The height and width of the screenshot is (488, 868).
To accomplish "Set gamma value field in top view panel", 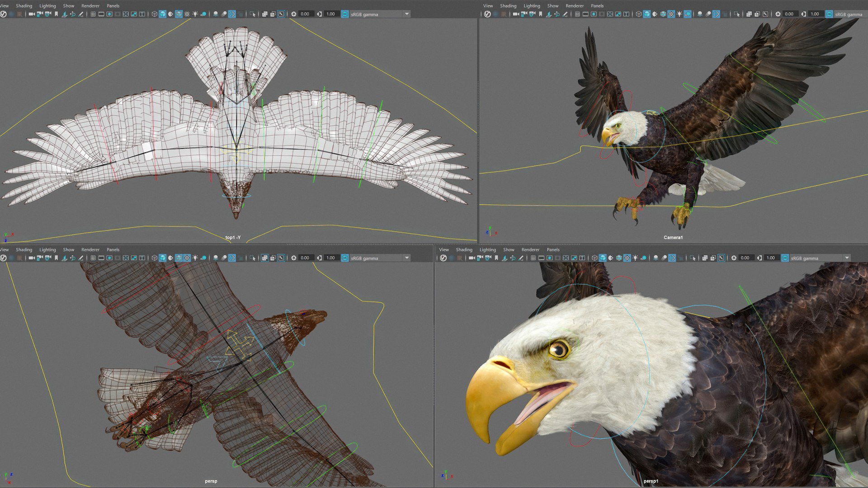I will point(331,14).
